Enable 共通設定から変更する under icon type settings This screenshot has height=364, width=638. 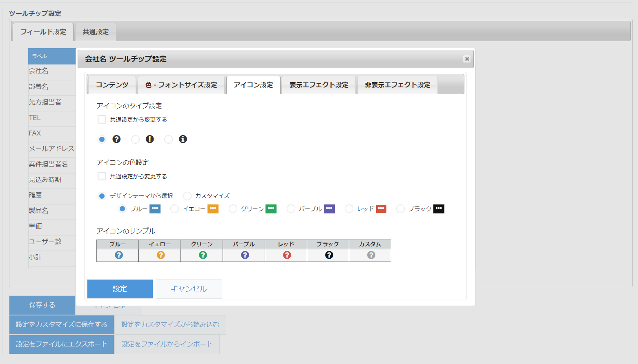click(x=102, y=119)
